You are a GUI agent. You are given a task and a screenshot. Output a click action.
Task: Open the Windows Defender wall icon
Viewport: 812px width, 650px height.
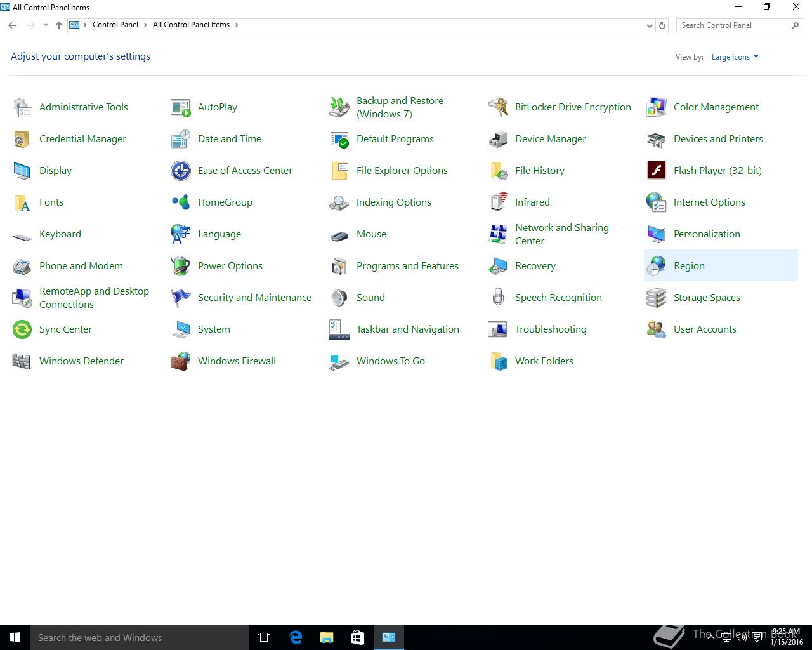[22, 361]
